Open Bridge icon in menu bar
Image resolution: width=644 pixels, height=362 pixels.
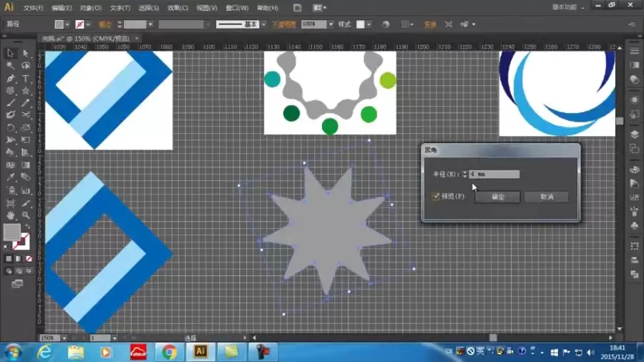(x=298, y=8)
